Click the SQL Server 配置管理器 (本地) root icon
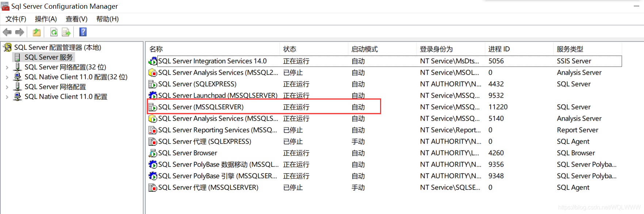This screenshot has width=644, height=214. tap(8, 47)
